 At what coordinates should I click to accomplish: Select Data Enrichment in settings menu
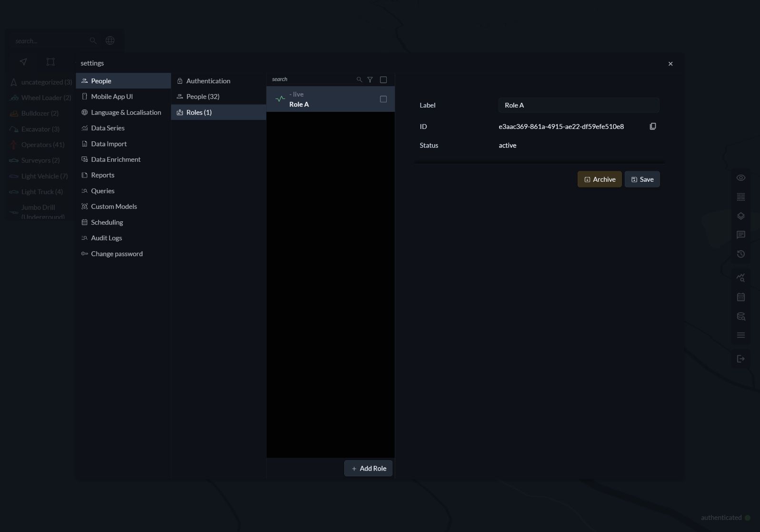coord(123,159)
